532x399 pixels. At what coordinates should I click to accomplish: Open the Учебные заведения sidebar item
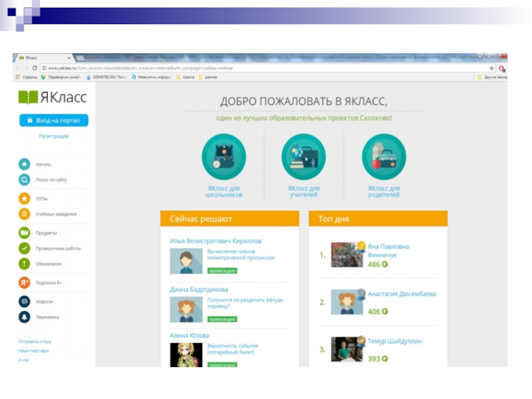click(x=56, y=214)
